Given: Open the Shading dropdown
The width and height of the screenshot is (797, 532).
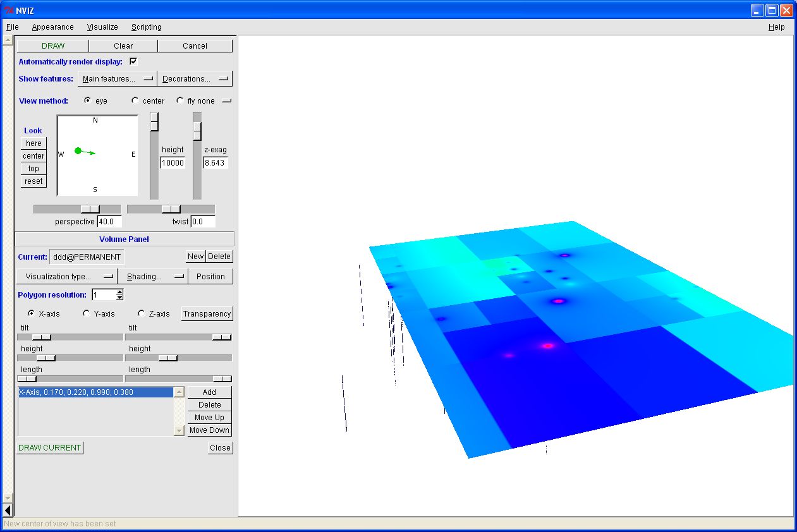Looking at the screenshot, I should tap(153, 277).
